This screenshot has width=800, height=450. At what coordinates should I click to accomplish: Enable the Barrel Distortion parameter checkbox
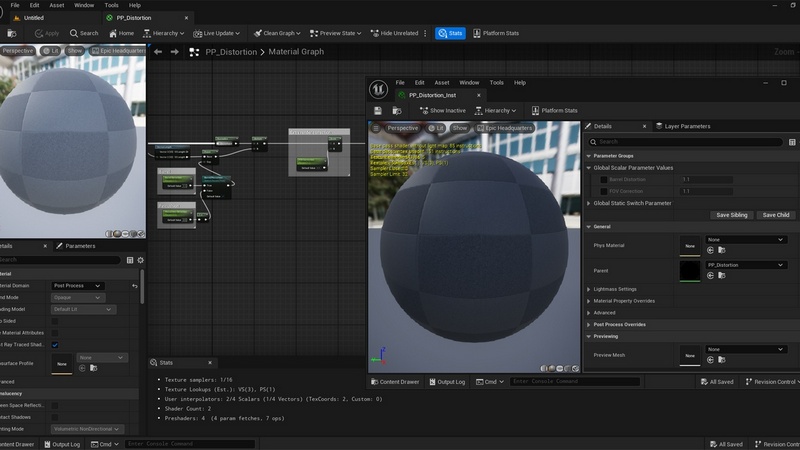[x=603, y=179]
